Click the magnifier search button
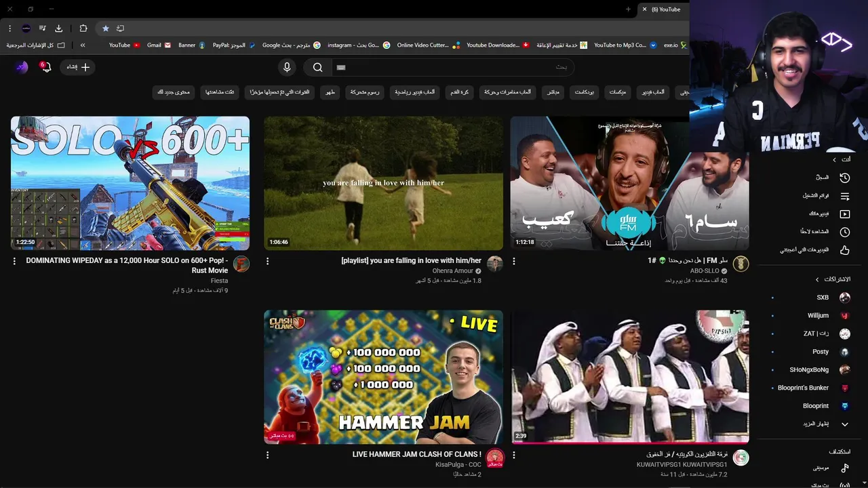868x488 pixels. click(317, 67)
